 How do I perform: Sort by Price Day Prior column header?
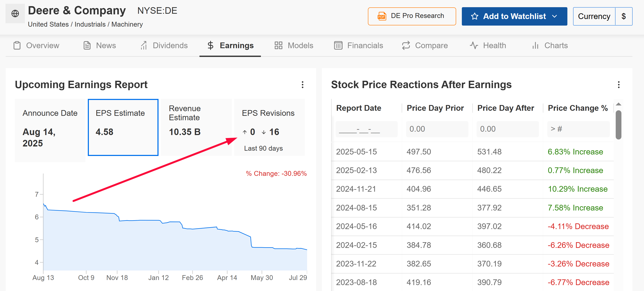(435, 108)
